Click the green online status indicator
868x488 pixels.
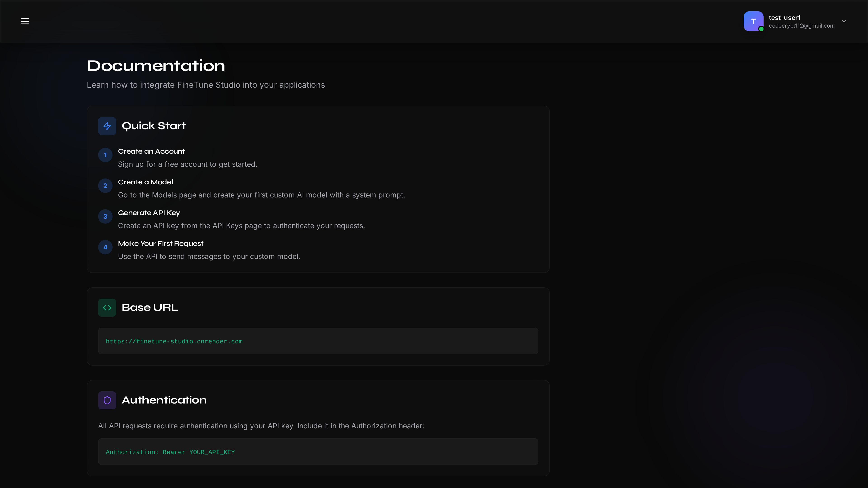click(761, 29)
